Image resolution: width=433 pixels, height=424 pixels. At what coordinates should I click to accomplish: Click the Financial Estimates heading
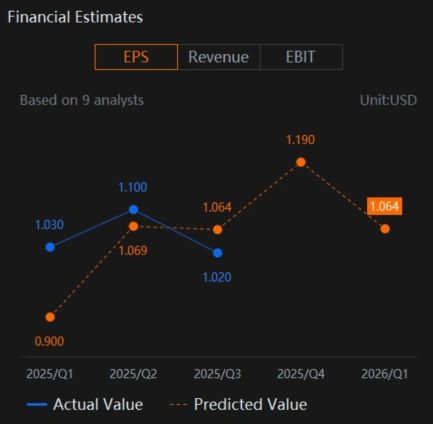(x=75, y=17)
